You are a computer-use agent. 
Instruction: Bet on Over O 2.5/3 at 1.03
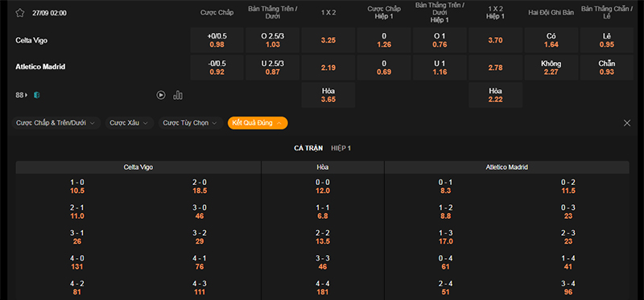pyautogui.click(x=272, y=40)
